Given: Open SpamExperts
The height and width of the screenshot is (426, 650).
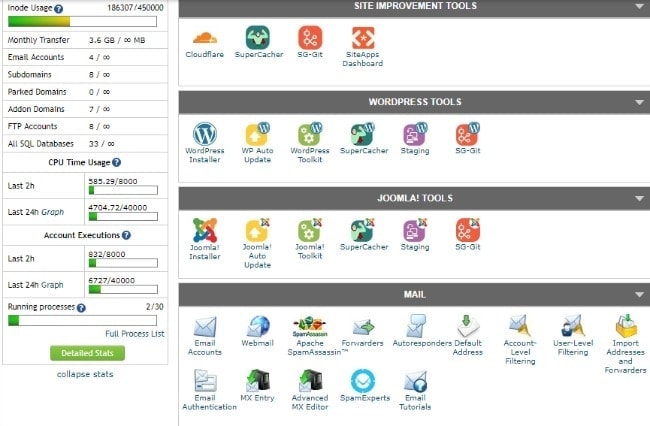Looking at the screenshot, I should tap(364, 386).
